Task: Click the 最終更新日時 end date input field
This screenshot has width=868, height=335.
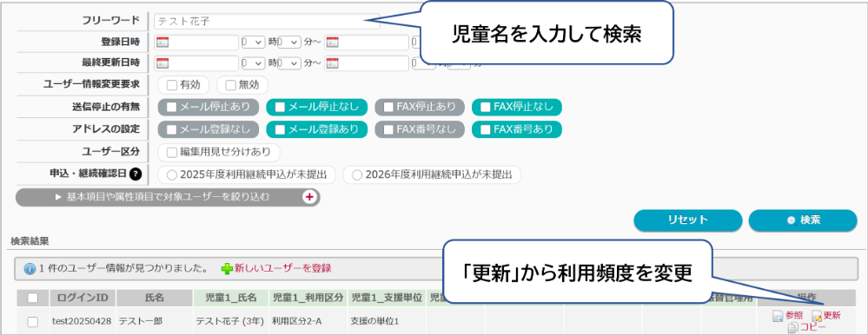Action: 366,63
